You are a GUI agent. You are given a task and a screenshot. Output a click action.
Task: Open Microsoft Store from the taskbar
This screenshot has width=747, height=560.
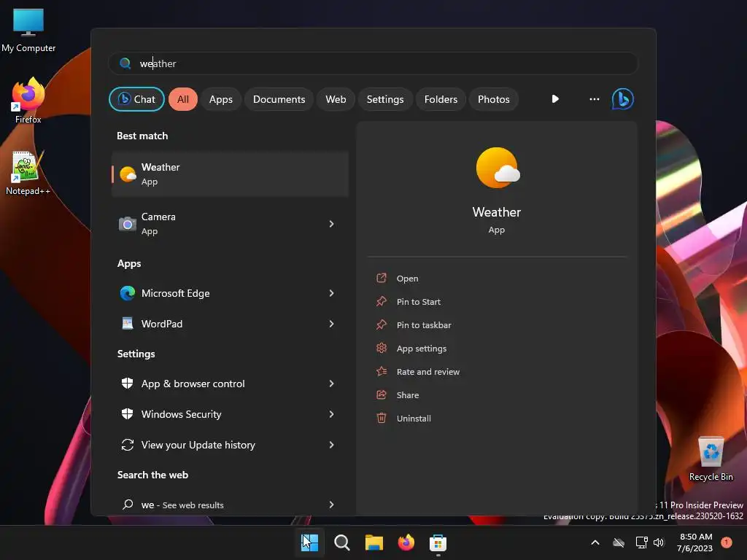[438, 542]
